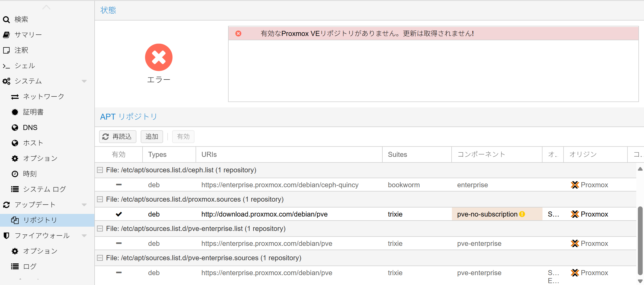Collapse the System menu section arrow

pos(84,81)
